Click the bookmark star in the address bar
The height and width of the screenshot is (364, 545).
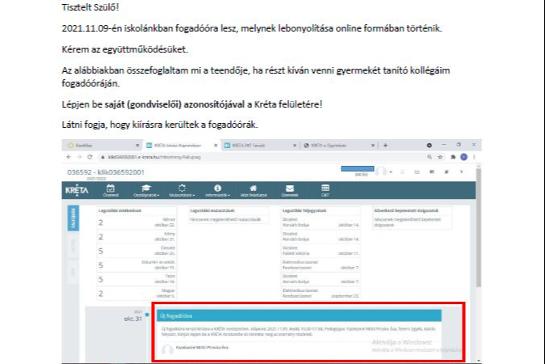click(440, 157)
